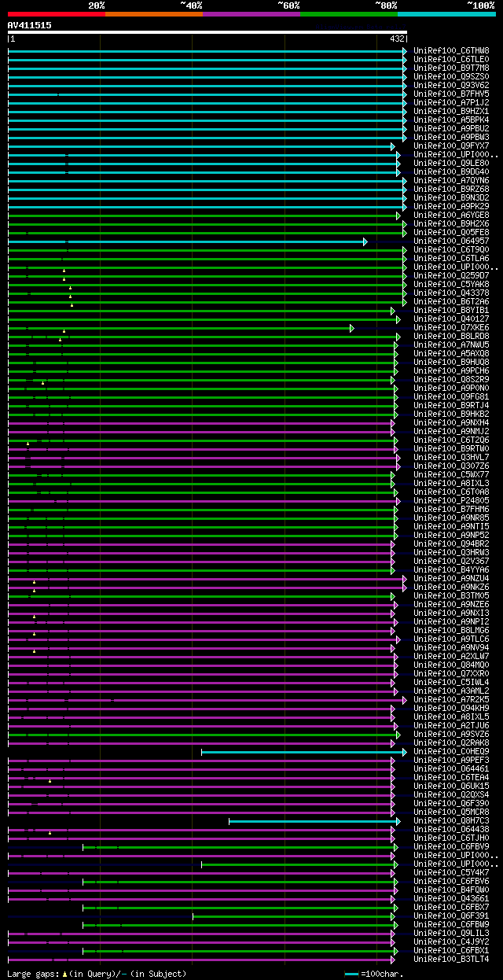Select the UniRef100_B8LMG6 label

coord(451,630)
